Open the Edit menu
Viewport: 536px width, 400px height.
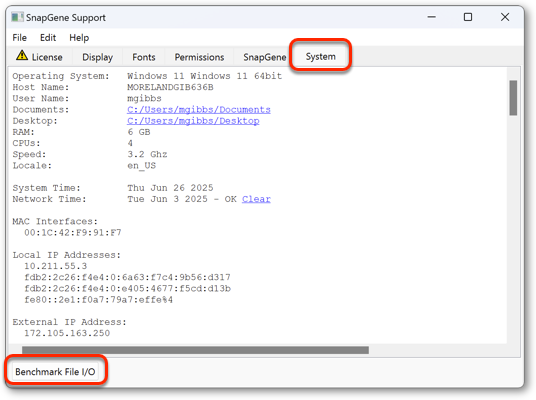click(x=48, y=38)
